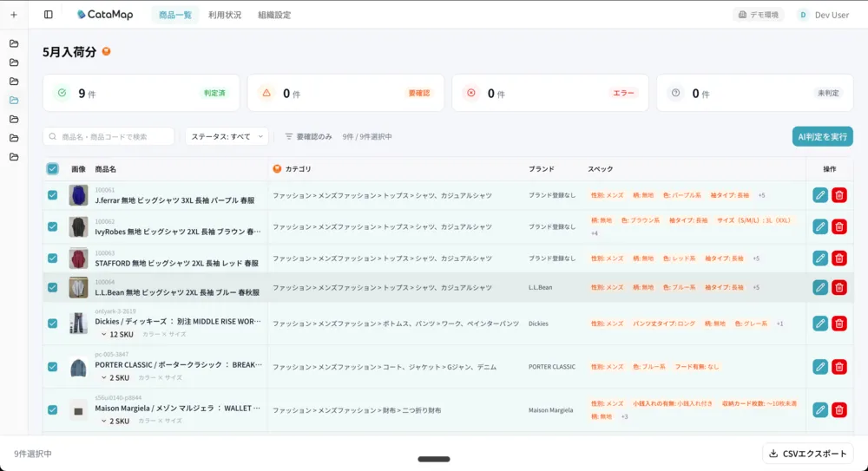Click the デモ環境 badge
Viewport: 868px width, 471px height.
(759, 15)
